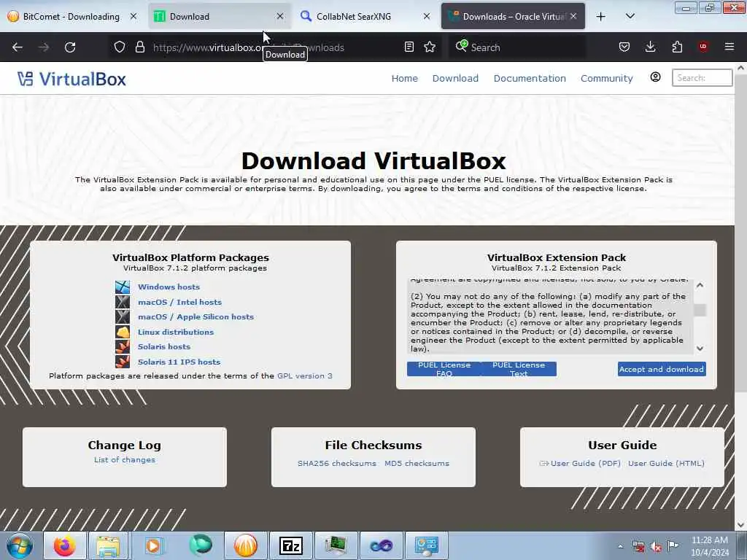Select the Downloads – Oracle VirtualBox tab

click(513, 16)
